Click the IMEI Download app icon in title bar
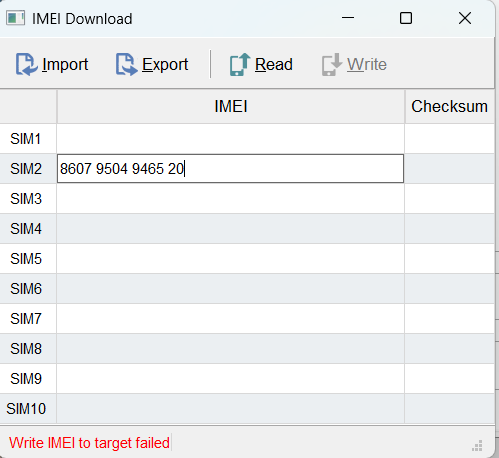 [x=15, y=18]
